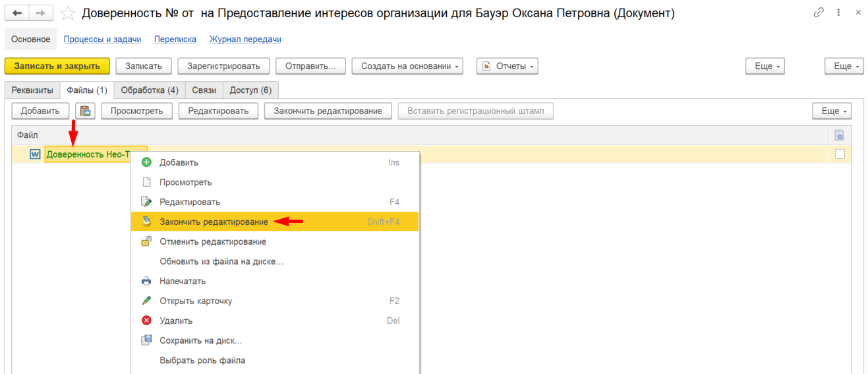Copy link via chain icon in title bar

pos(819,13)
